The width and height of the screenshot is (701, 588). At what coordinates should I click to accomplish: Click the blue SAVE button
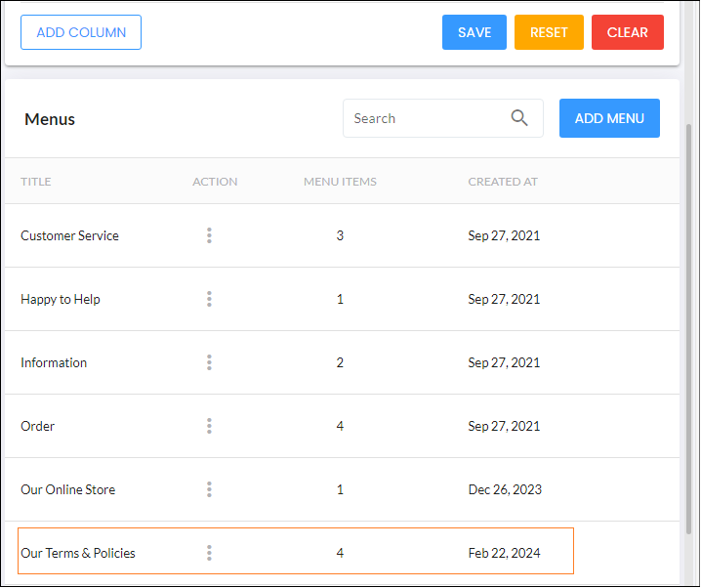[474, 32]
